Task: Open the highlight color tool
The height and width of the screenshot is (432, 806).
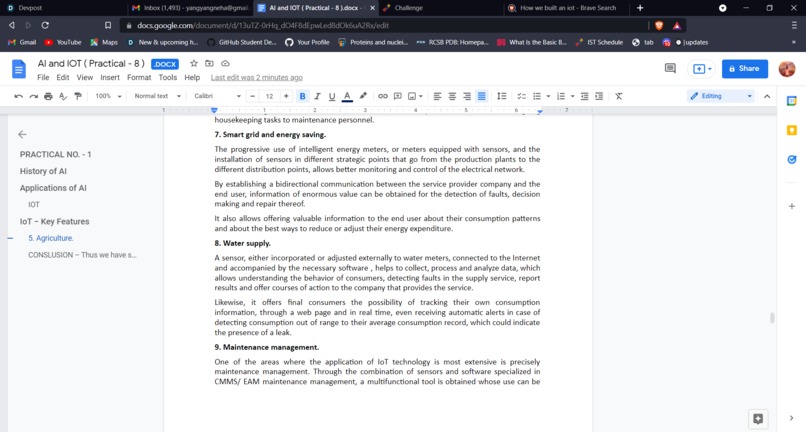Action: click(x=363, y=96)
